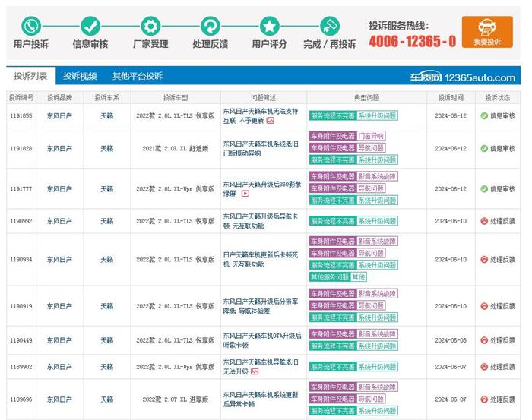Image resolution: width=532 pixels, height=420 pixels.
Task: Click hotline number 4006-12365-0
Action: tap(413, 41)
